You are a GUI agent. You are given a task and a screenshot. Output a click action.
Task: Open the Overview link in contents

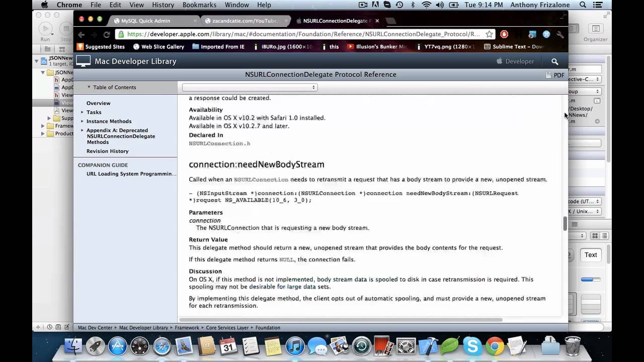98,103
